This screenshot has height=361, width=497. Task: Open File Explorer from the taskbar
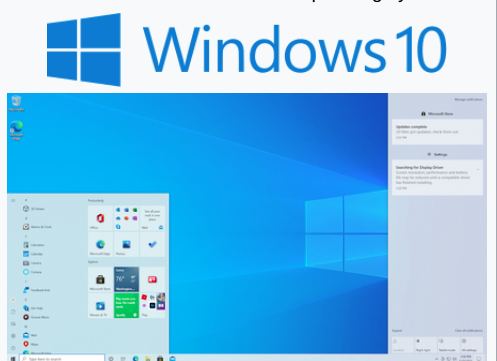(x=148, y=359)
